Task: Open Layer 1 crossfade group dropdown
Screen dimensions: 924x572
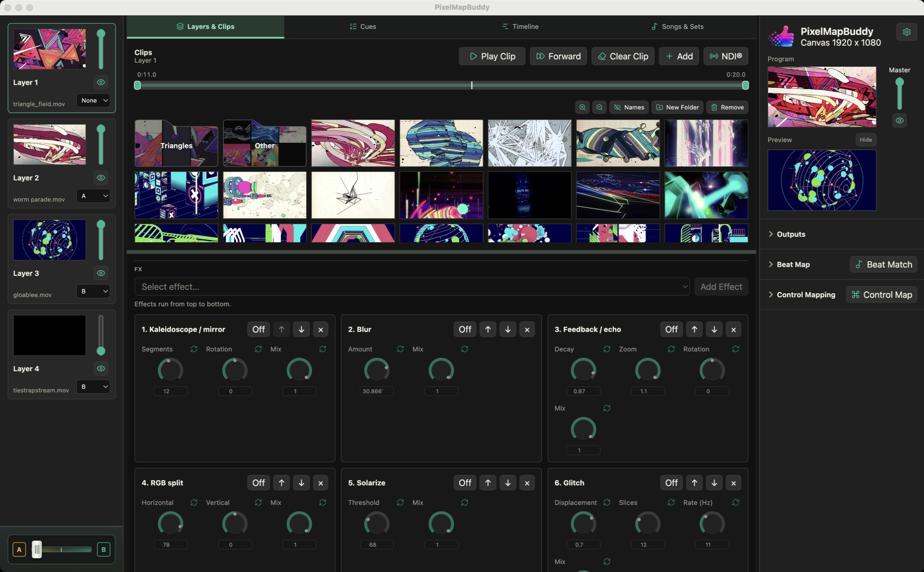Action: pyautogui.click(x=93, y=101)
